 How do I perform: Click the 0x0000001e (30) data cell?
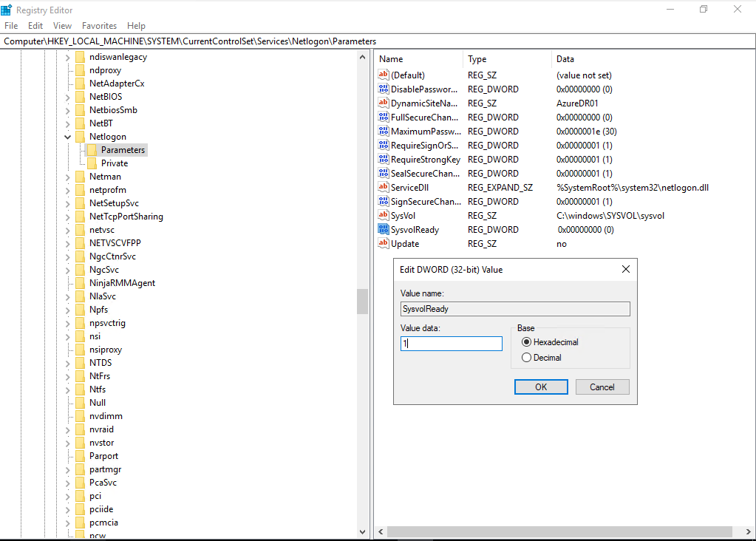click(x=586, y=131)
